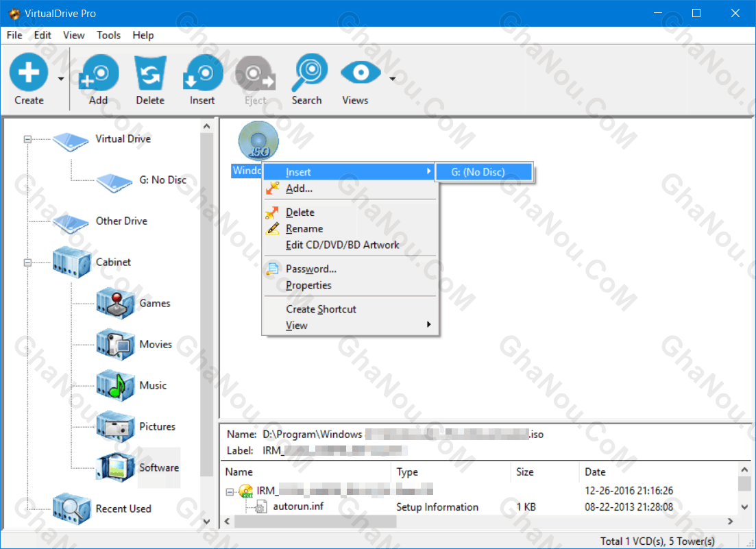This screenshot has width=756, height=549.
Task: Choose Create Shortcut in context menu
Action: (x=350, y=309)
